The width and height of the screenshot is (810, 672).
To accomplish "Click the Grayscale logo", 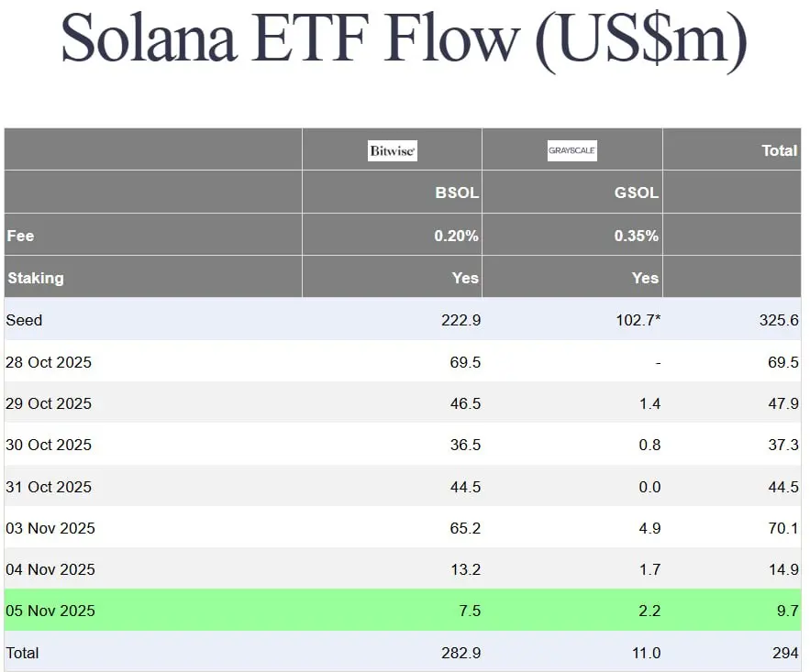I will 571,150.
